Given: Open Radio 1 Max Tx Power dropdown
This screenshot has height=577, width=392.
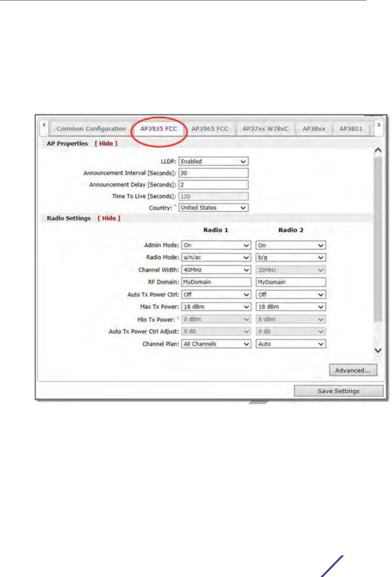Looking at the screenshot, I should [x=216, y=307].
